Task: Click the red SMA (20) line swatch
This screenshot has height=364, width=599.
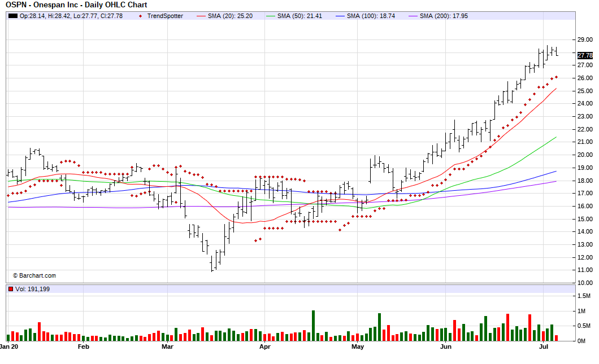Action: pyautogui.click(x=201, y=16)
